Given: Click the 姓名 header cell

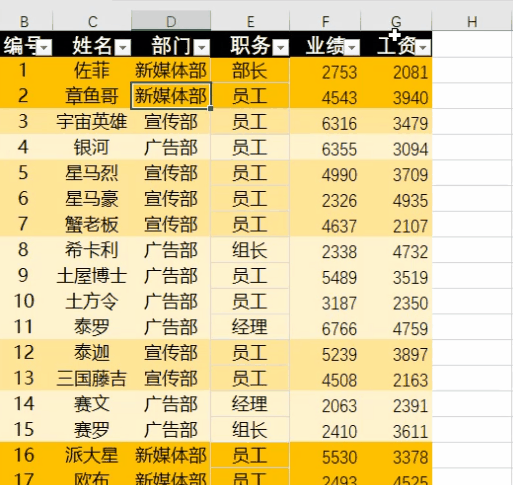Looking at the screenshot, I should coord(92,44).
